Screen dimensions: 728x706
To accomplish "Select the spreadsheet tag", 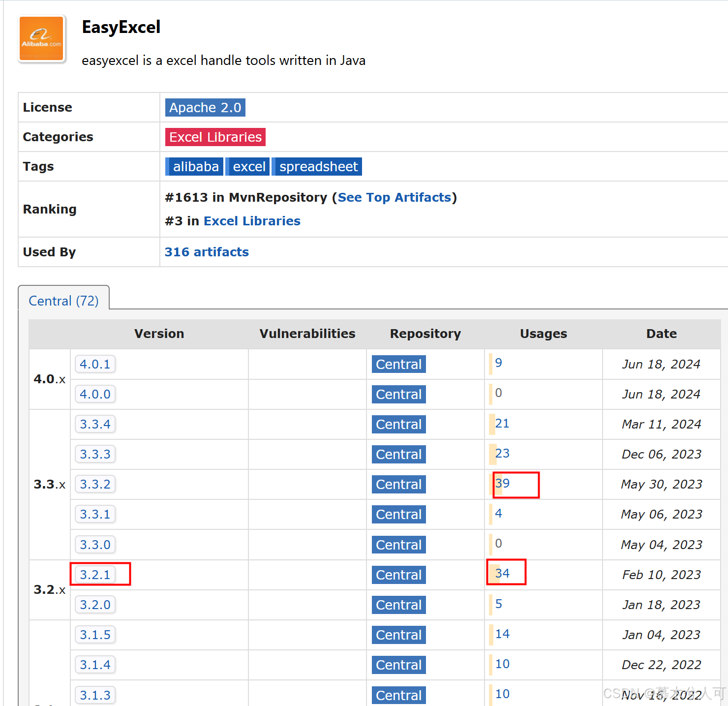I will click(317, 167).
